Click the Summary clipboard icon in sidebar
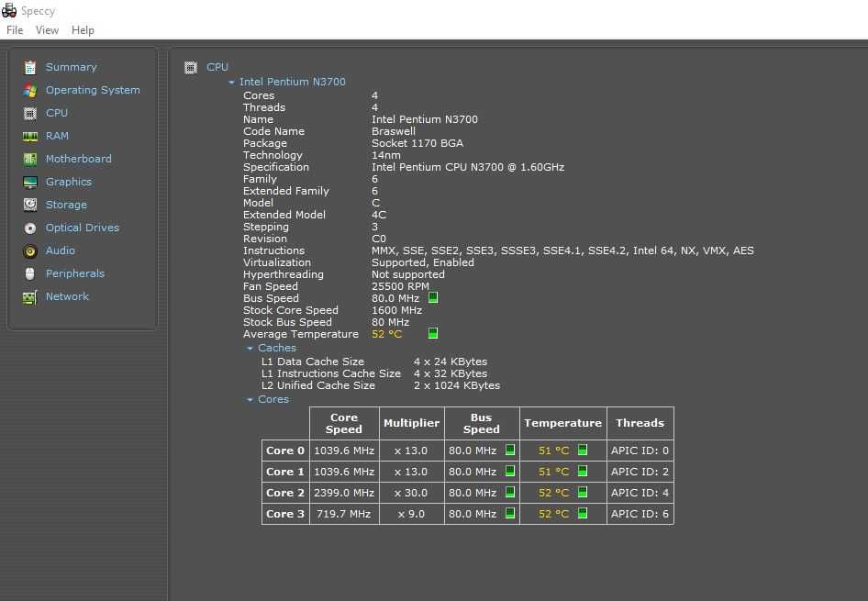 tap(30, 68)
